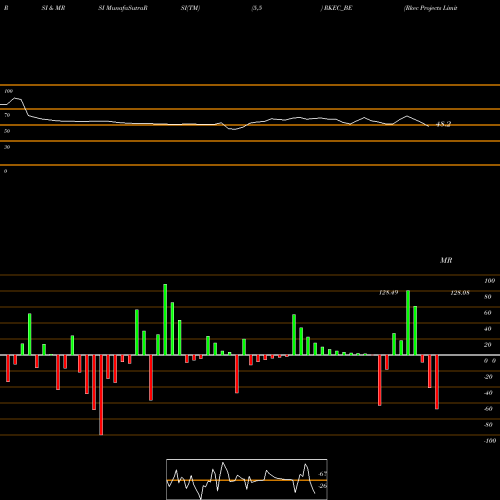Select the '100' label on the MR axis
The width and height of the screenshot is (500, 500).
[x=490, y=281]
